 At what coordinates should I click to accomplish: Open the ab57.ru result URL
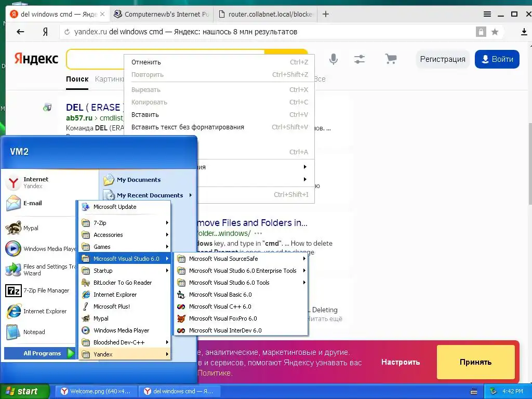click(x=79, y=118)
